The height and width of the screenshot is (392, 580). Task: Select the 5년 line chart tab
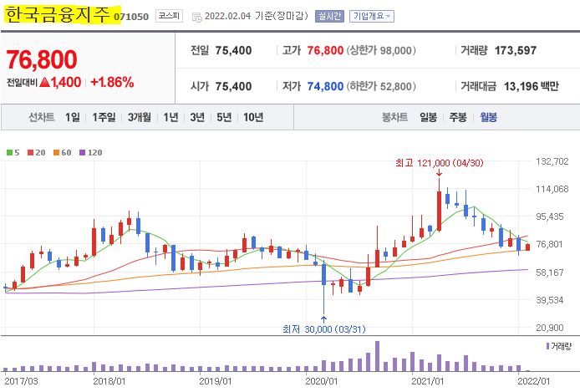point(224,117)
